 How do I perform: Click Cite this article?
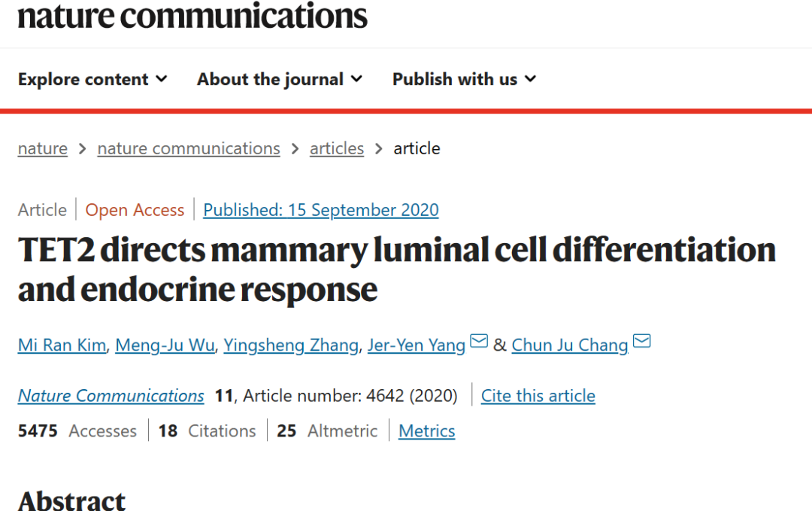point(538,396)
